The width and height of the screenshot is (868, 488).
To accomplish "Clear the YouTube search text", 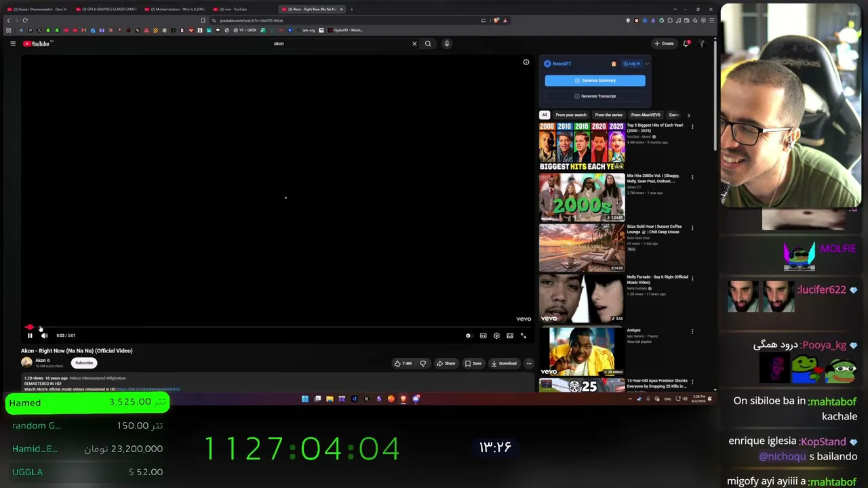I will (414, 43).
